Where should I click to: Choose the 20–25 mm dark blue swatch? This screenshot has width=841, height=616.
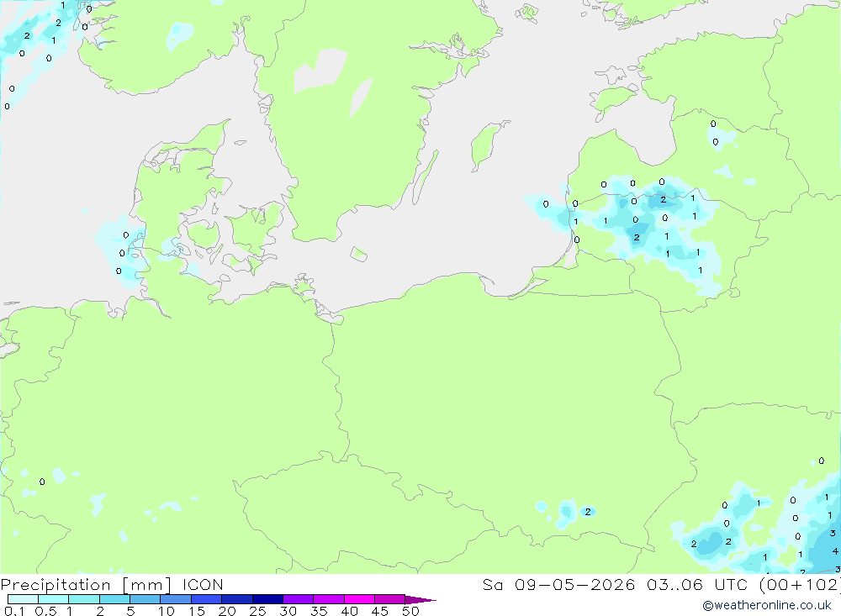click(237, 599)
